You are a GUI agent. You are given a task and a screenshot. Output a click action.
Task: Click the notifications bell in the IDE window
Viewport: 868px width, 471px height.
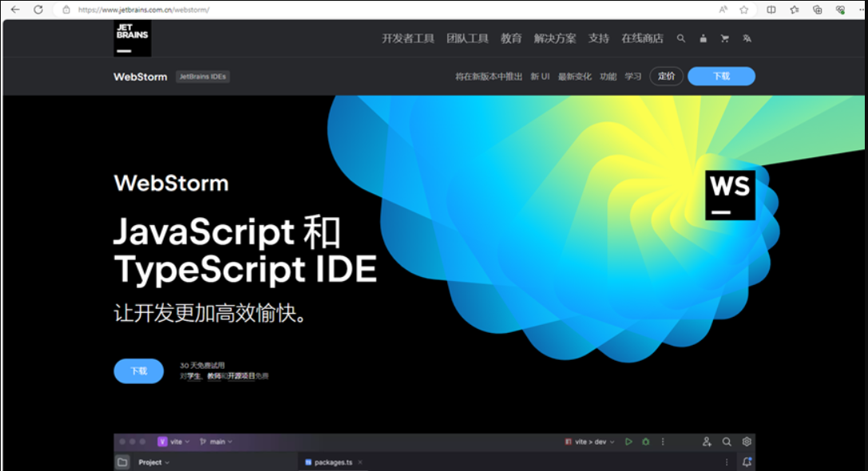747,461
